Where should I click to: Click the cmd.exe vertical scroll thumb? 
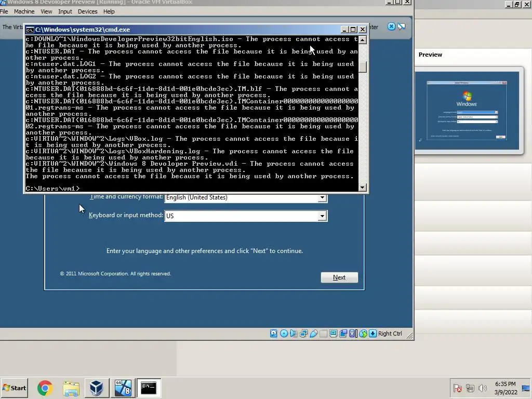pyautogui.click(x=362, y=66)
